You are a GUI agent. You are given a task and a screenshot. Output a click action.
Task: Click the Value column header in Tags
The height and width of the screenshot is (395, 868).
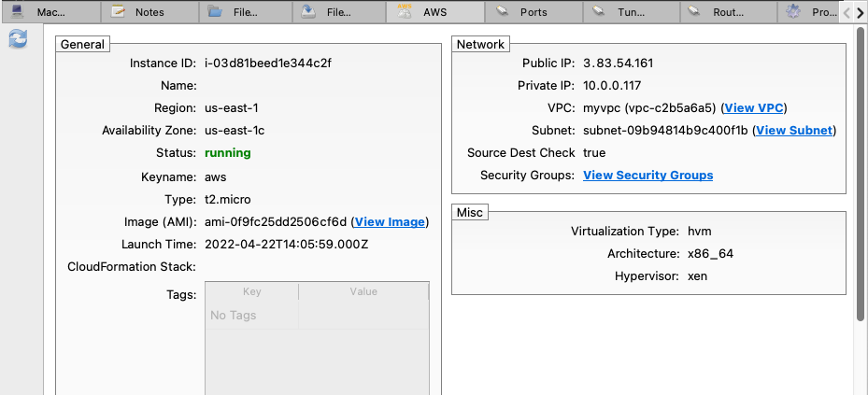tap(363, 291)
